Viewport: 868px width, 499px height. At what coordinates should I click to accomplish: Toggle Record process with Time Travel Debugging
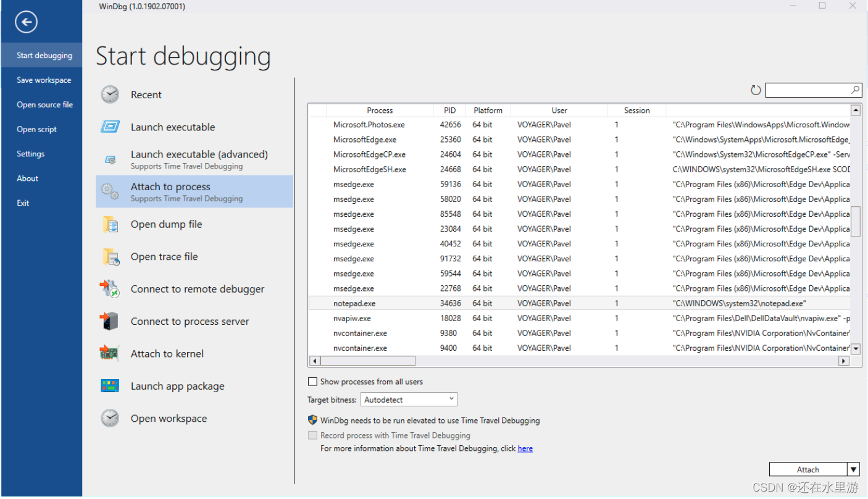coord(312,435)
